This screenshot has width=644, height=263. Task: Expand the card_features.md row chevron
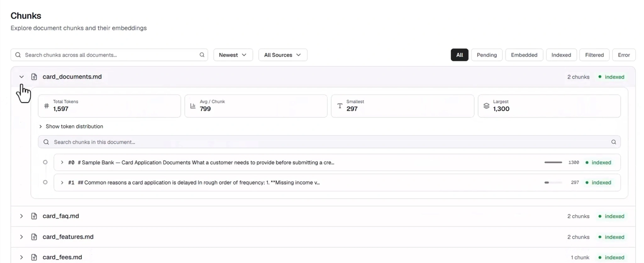point(21,237)
